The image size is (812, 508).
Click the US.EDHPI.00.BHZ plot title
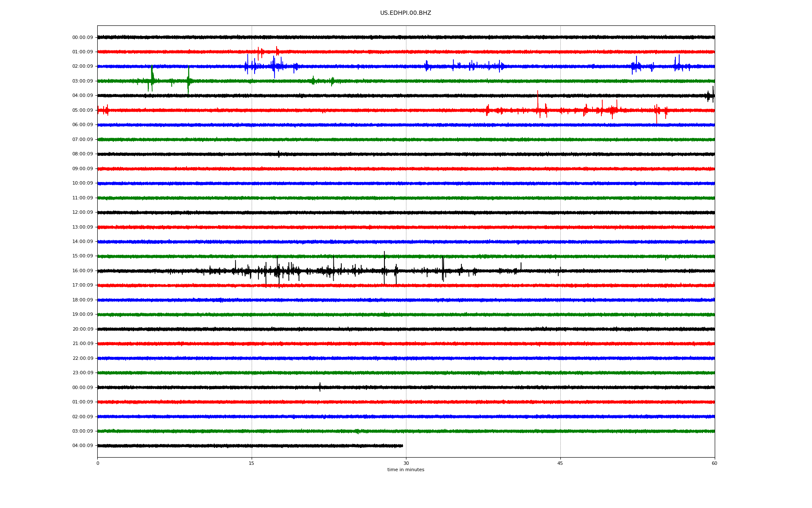pos(405,13)
